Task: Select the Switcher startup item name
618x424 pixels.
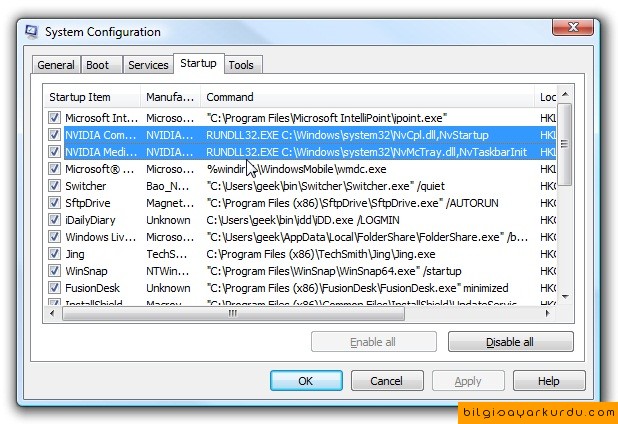Action: [86, 186]
